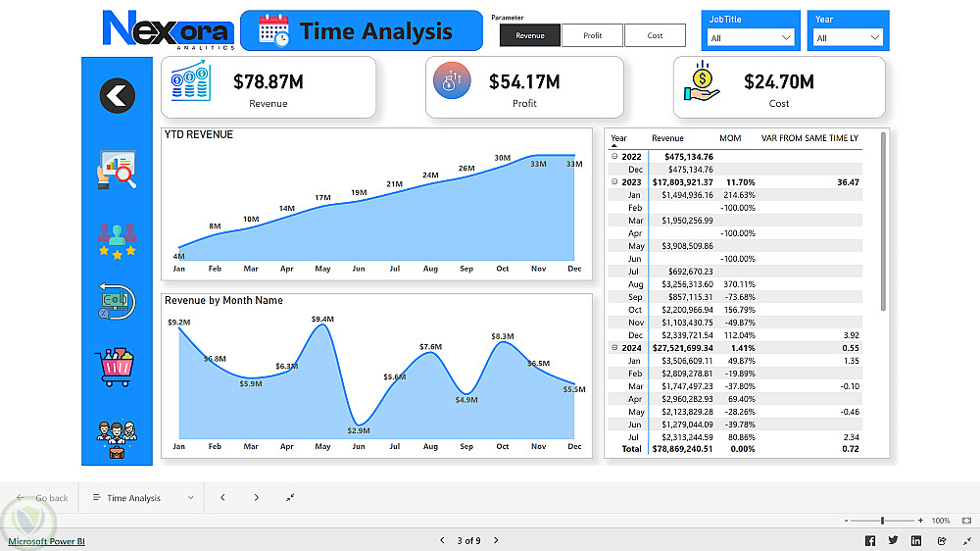
Task: Collapse the 2023 year row
Action: 615,182
